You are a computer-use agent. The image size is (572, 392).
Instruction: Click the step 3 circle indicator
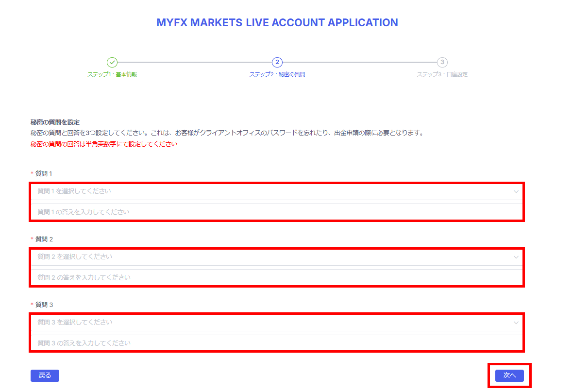pyautogui.click(x=442, y=62)
